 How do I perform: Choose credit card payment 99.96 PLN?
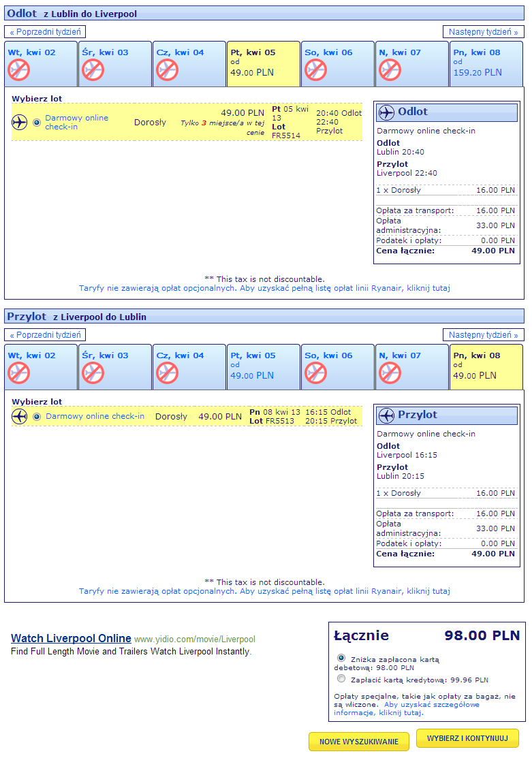point(341,678)
